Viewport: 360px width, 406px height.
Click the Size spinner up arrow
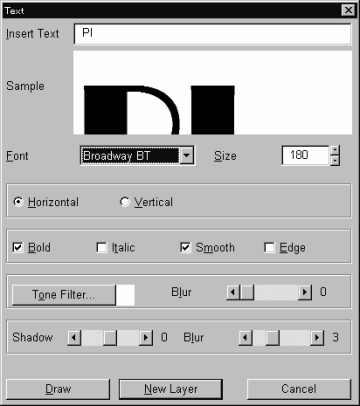click(x=335, y=150)
